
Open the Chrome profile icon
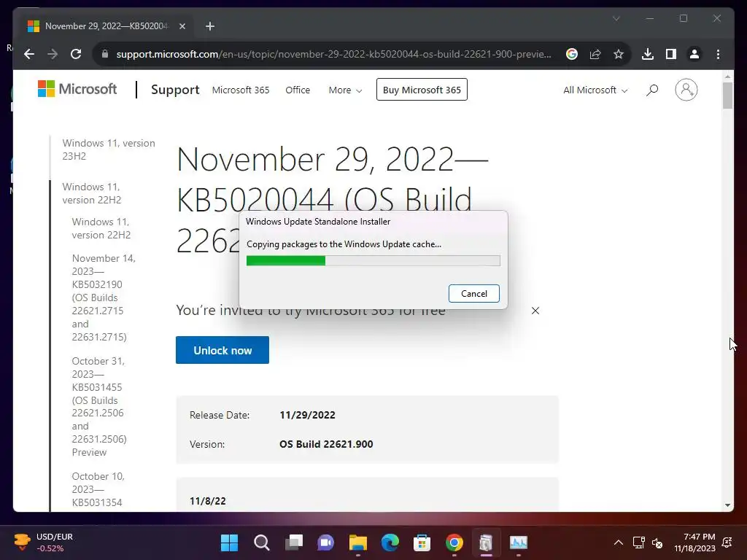pyautogui.click(x=694, y=54)
